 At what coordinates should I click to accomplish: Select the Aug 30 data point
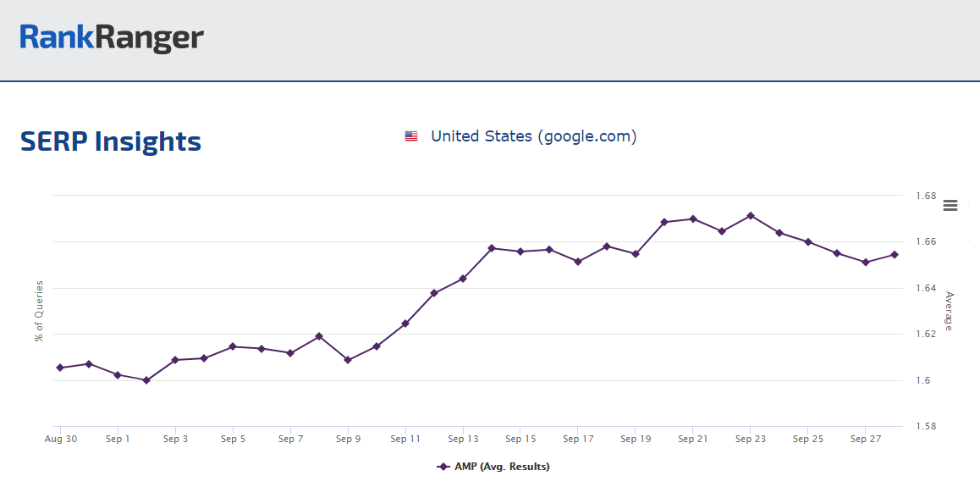coord(60,368)
